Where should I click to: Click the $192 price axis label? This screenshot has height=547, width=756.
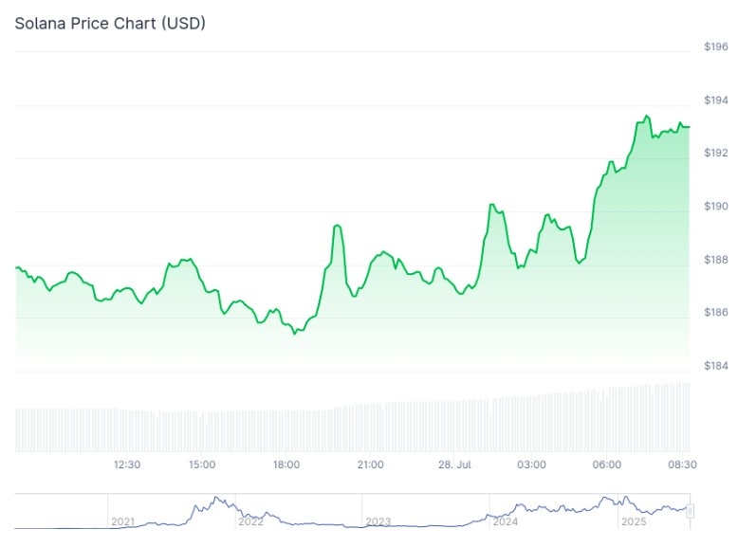(716, 153)
